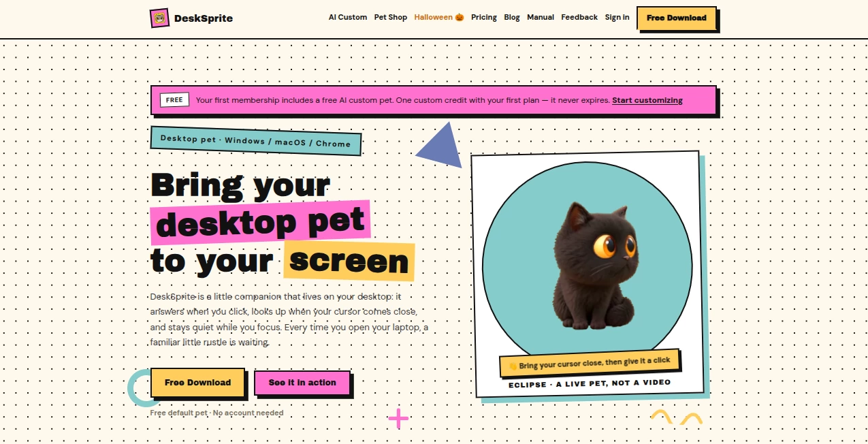Click the FREE badge in the banner

174,100
